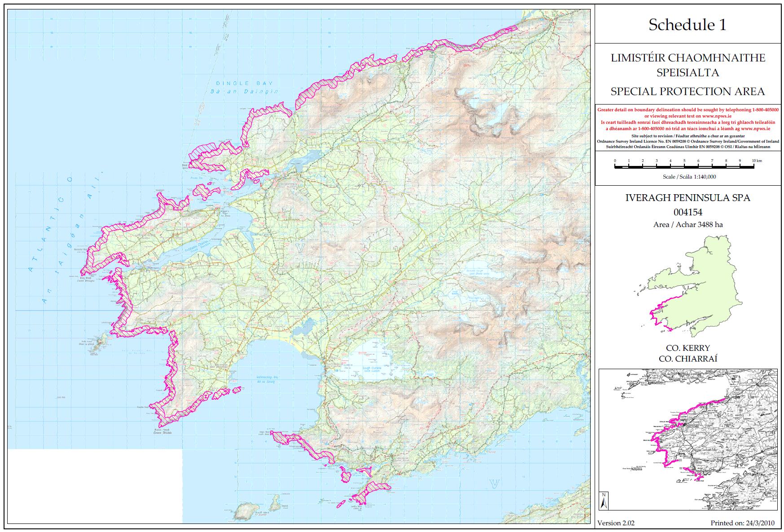Click the 'Version 2.02' text
This screenshot has width=784, height=532.
[616, 523]
